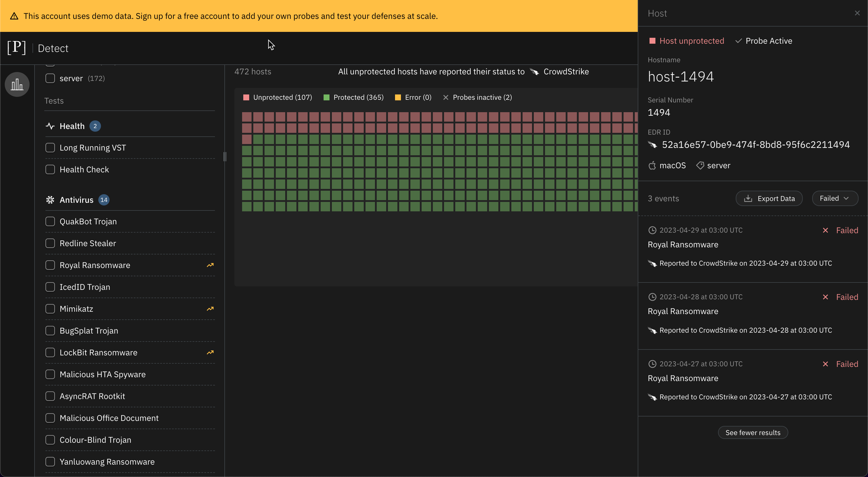Tick the server tag checkbox

pyautogui.click(x=50, y=78)
